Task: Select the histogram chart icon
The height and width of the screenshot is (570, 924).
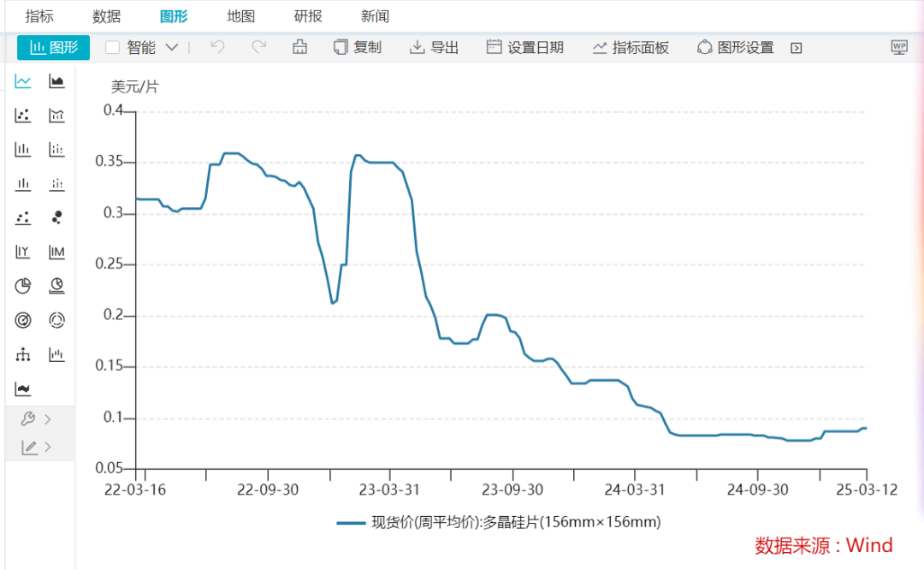Action: 56,355
